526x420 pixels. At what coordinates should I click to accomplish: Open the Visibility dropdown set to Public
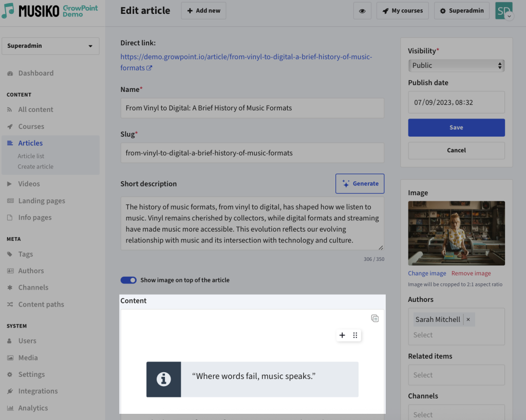click(x=456, y=65)
